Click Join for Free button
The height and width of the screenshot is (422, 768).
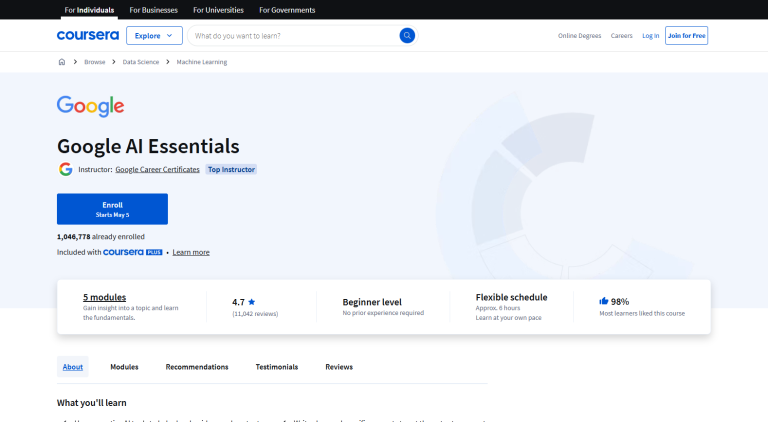tap(686, 35)
